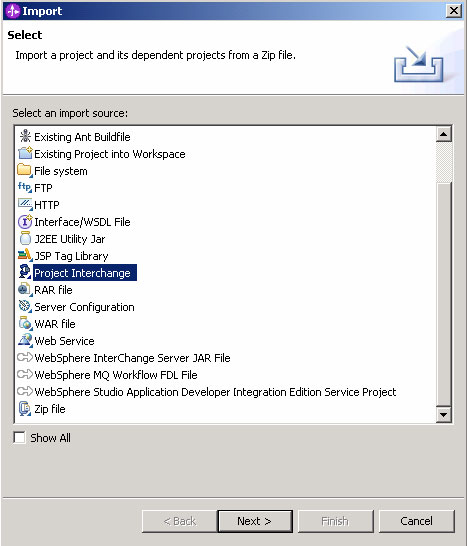
Task: Select WebSphere MQ Workflow FDL File
Action: [x=116, y=375]
